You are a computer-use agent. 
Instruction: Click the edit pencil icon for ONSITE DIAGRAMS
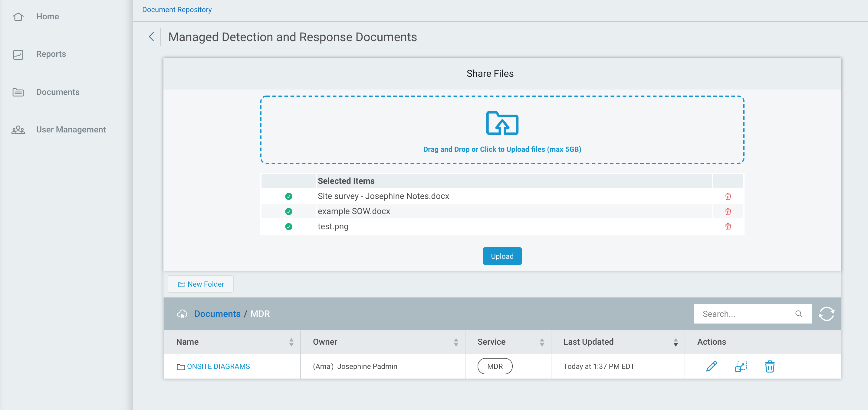point(712,366)
